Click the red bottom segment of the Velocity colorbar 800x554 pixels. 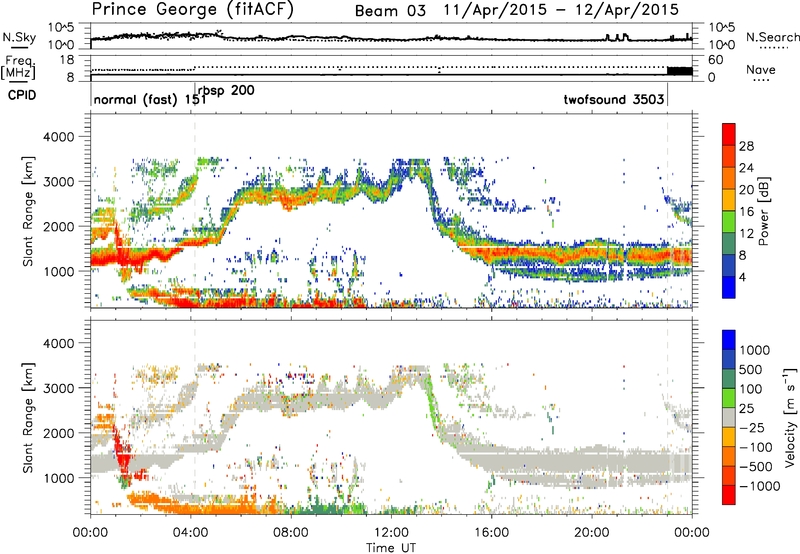click(x=729, y=495)
